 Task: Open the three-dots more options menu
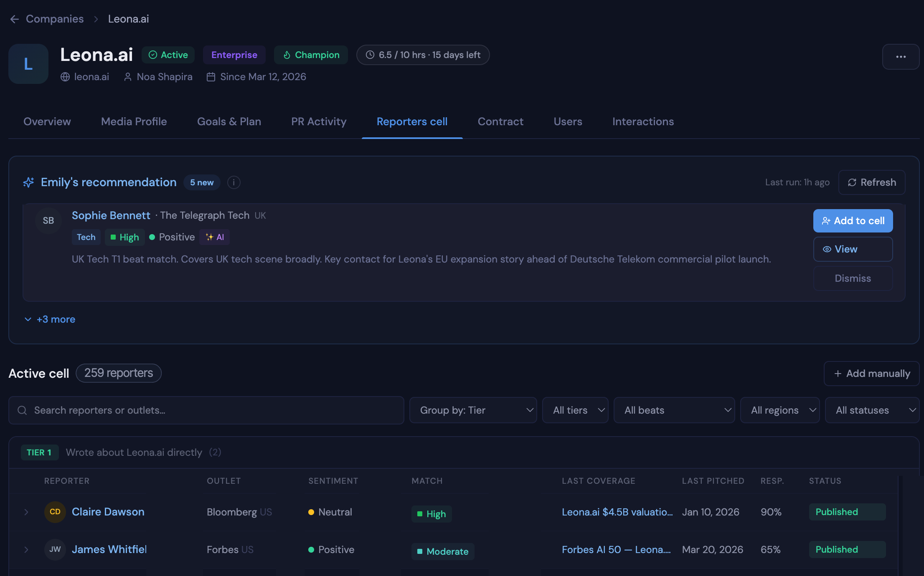click(901, 57)
